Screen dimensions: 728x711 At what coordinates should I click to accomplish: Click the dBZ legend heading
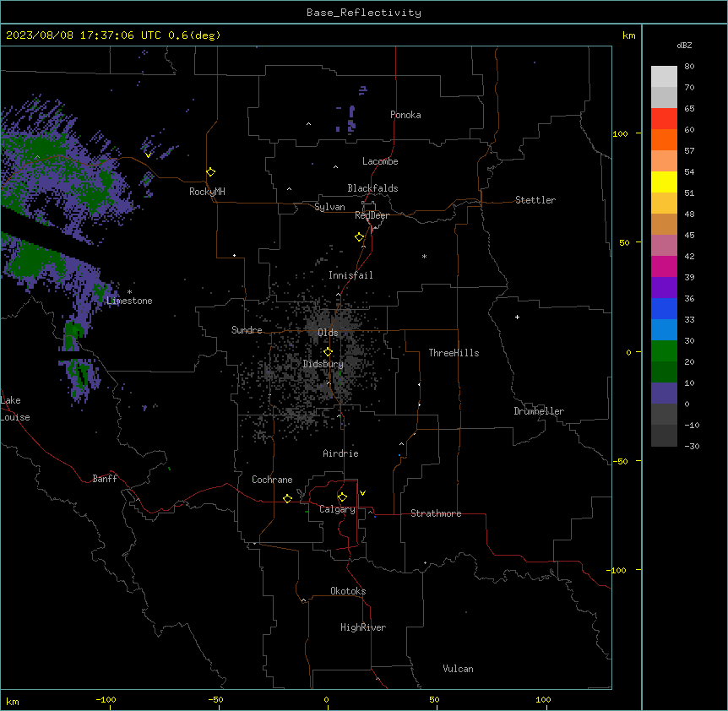(x=684, y=46)
